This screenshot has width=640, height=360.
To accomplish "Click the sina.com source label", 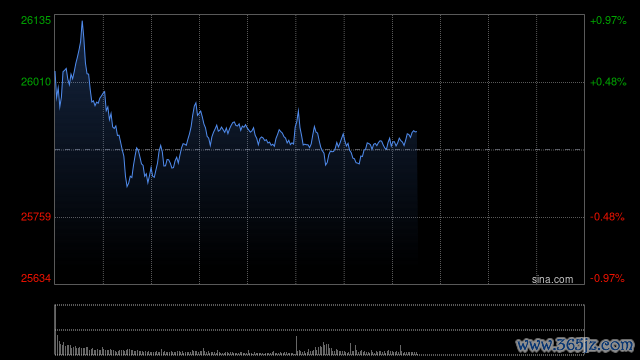I will 552,280.
